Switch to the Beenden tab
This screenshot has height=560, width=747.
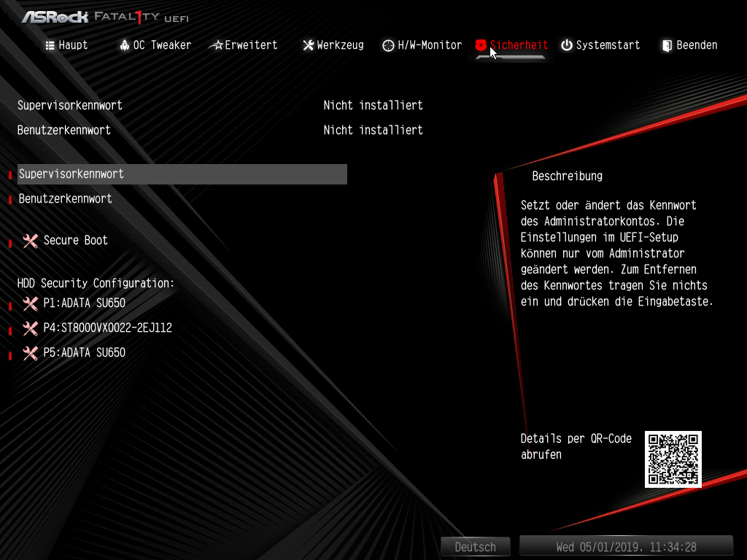[689, 45]
